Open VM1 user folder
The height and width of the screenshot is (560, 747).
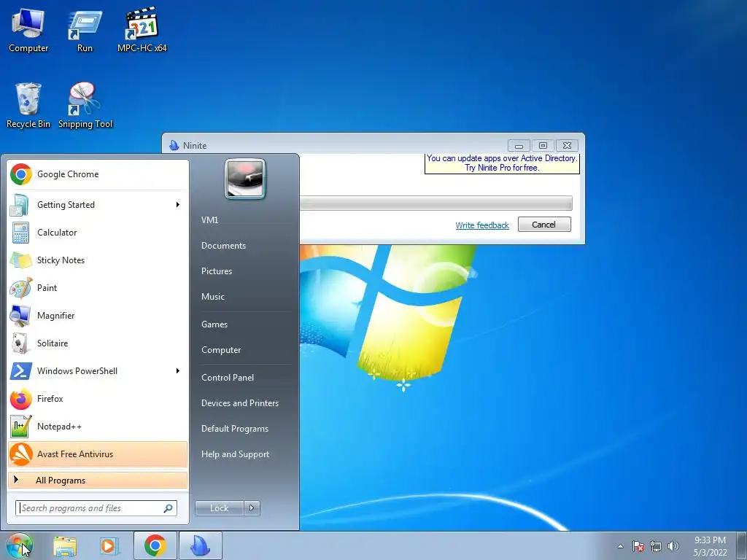click(x=209, y=220)
